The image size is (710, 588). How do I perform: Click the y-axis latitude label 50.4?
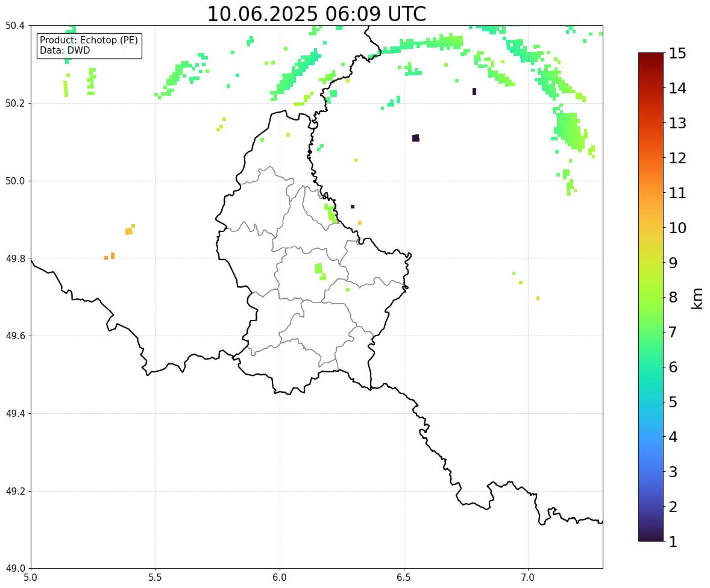[x=15, y=26]
